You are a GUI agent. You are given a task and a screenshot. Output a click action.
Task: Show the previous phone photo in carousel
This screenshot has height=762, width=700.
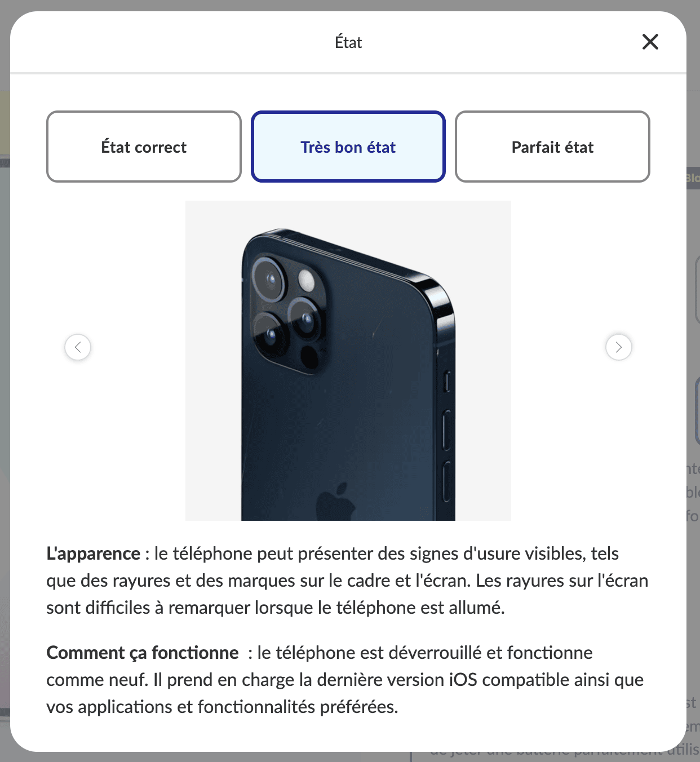click(x=78, y=347)
